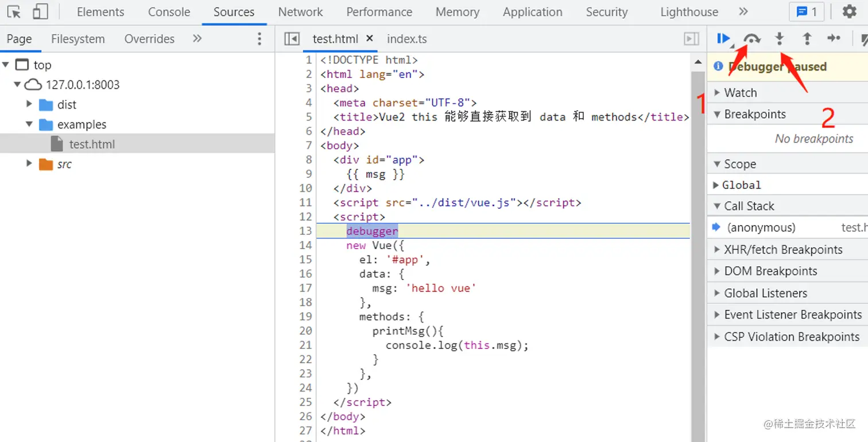Click the console.log(this.msg); code line
The width and height of the screenshot is (868, 442).
point(456,345)
